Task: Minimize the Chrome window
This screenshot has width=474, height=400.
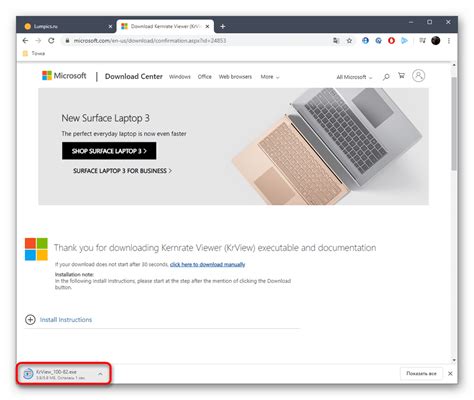Action: click(x=411, y=22)
